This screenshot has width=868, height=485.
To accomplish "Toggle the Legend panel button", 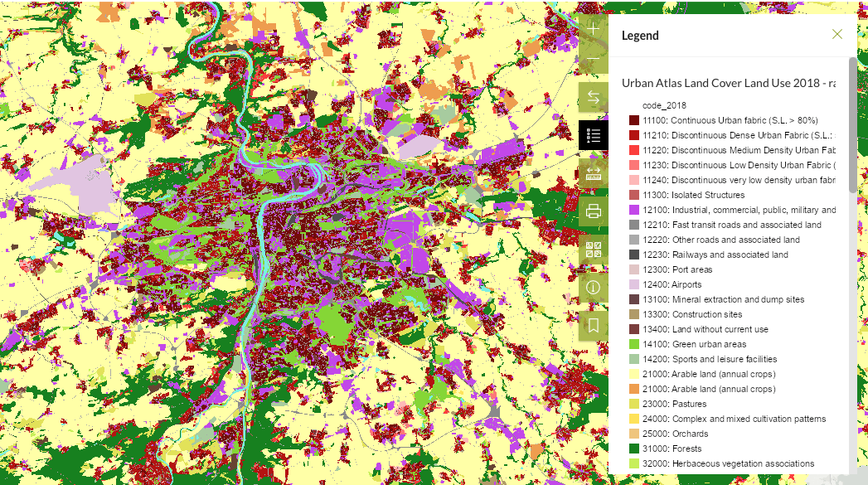I will (x=593, y=135).
